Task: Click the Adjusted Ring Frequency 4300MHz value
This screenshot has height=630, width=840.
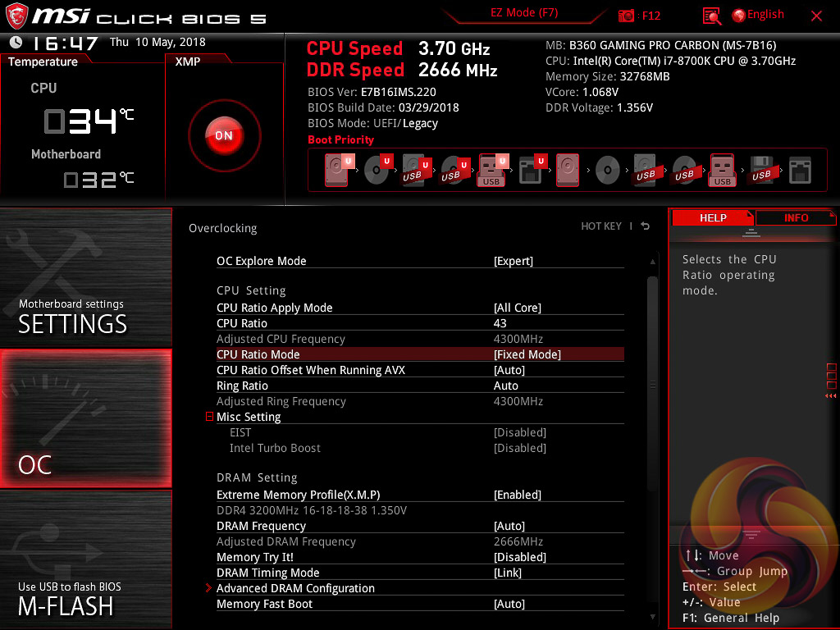Action: click(x=518, y=400)
